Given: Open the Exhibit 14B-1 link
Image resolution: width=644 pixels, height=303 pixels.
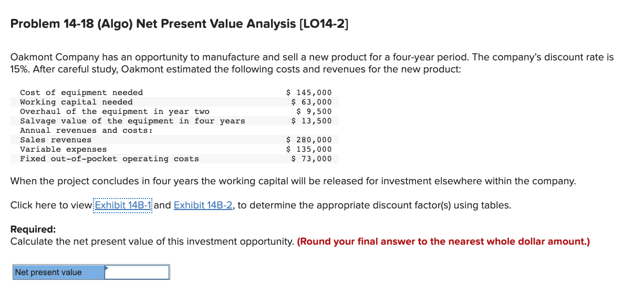Looking at the screenshot, I should [x=121, y=205].
